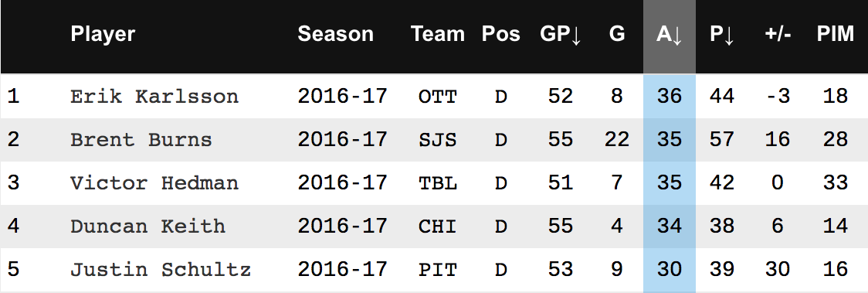The image size is (868, 293).
Task: Click PIT team abbreviation
Action: [438, 270]
